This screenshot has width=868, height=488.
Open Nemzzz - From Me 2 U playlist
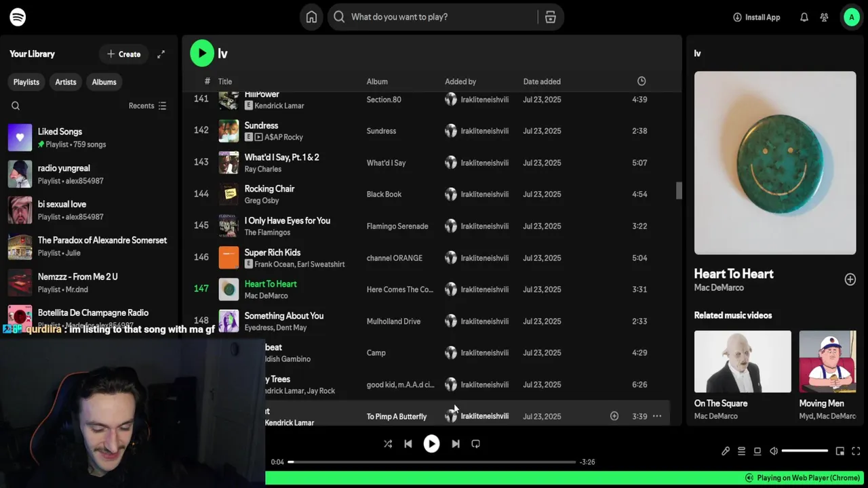89,283
